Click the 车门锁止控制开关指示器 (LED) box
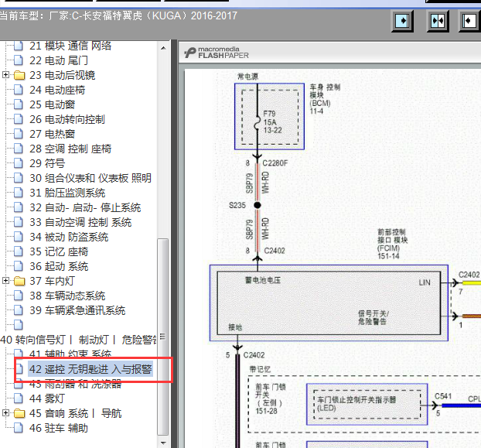 pyautogui.click(x=367, y=404)
